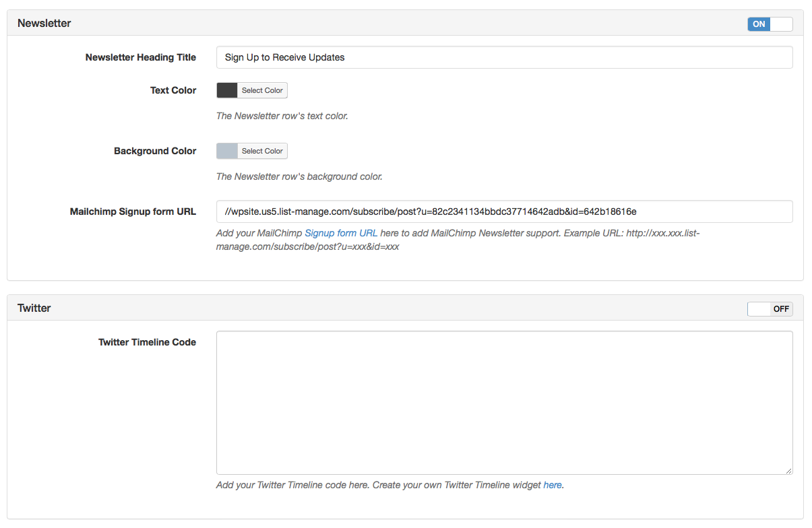The width and height of the screenshot is (812, 528).
Task: Click the Twitter panel heading
Action: [x=34, y=308]
